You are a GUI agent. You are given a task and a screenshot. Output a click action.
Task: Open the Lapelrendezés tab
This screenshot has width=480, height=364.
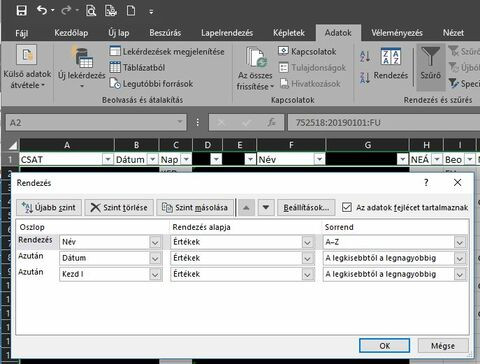(x=227, y=33)
